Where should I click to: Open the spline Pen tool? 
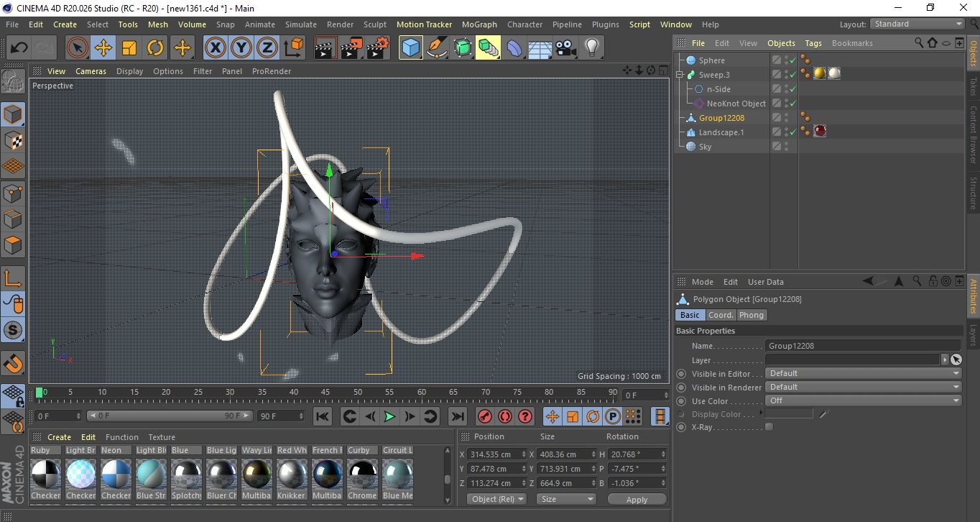436,48
